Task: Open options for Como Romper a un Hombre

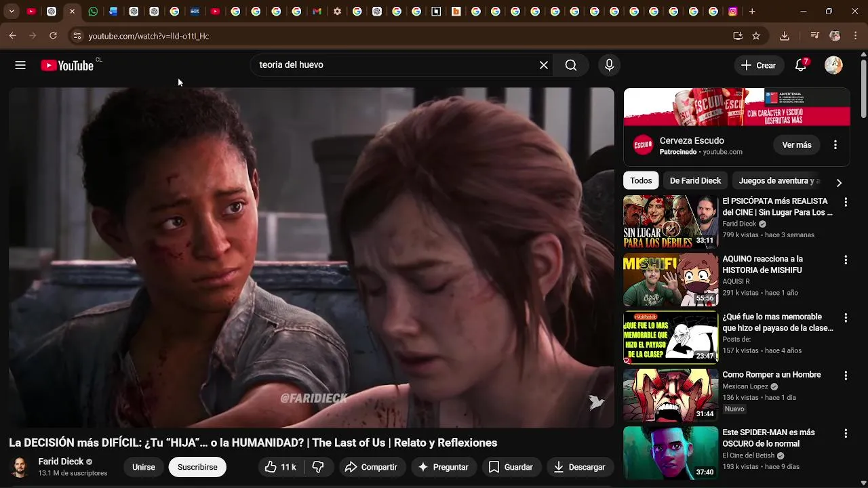Action: pos(846,375)
